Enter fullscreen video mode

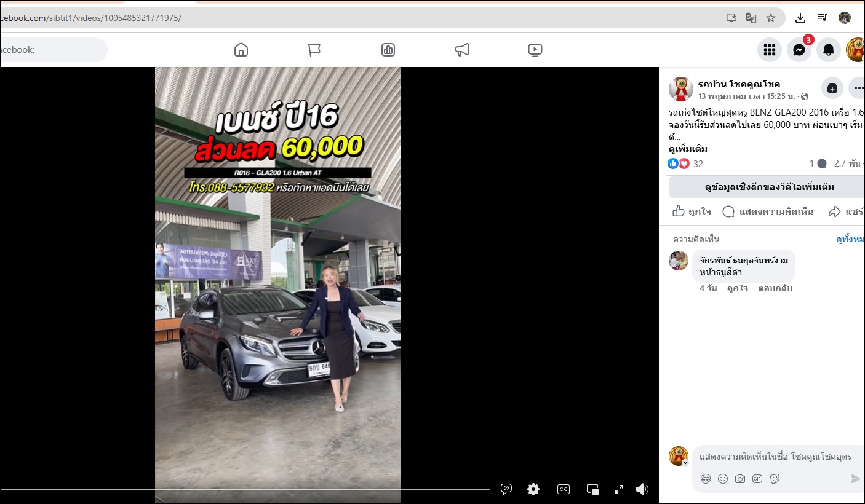coord(619,489)
